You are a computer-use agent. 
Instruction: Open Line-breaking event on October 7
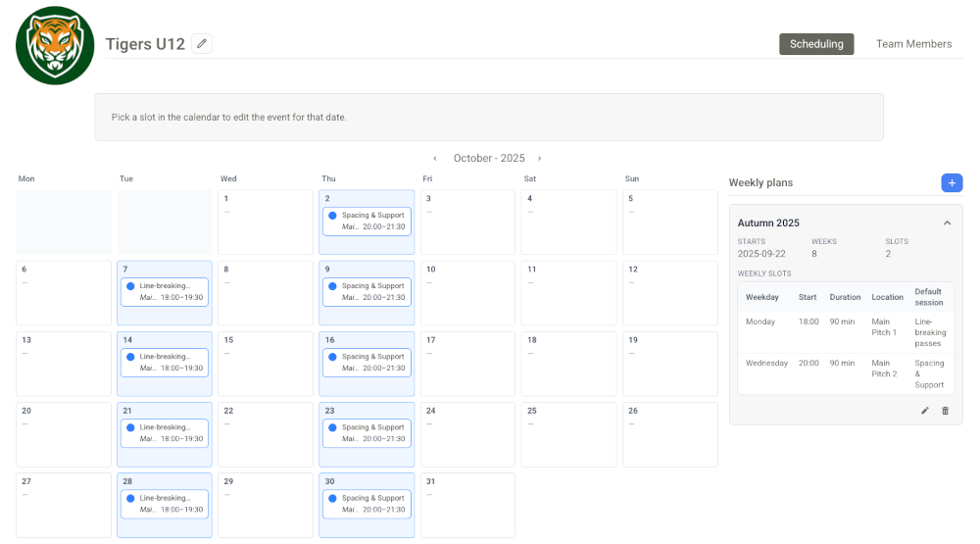point(165,291)
